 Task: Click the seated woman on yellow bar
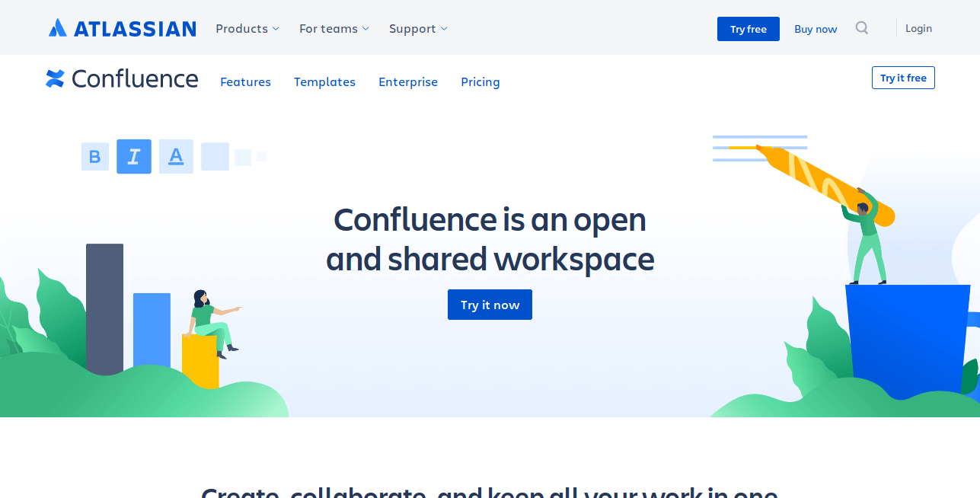pos(209,320)
